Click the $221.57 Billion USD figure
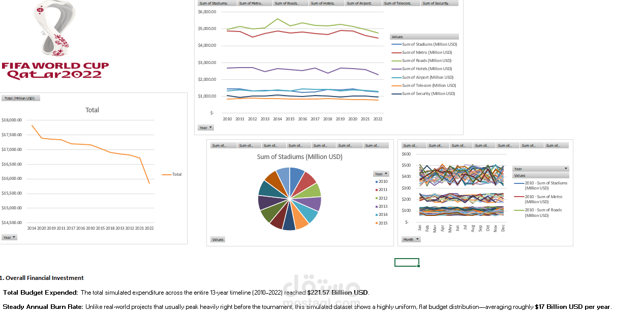The width and height of the screenshot is (644, 316). click(x=338, y=293)
